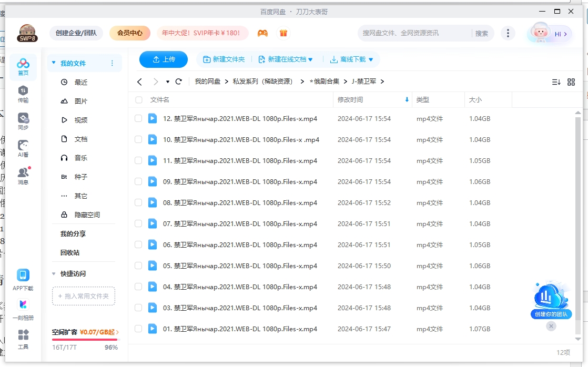Check the box for file 09. 禁卫军

[x=138, y=181]
